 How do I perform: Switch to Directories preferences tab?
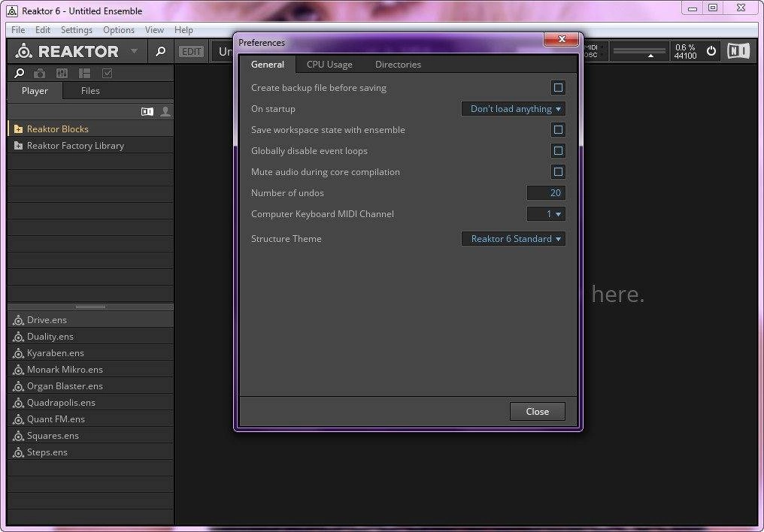pos(398,65)
